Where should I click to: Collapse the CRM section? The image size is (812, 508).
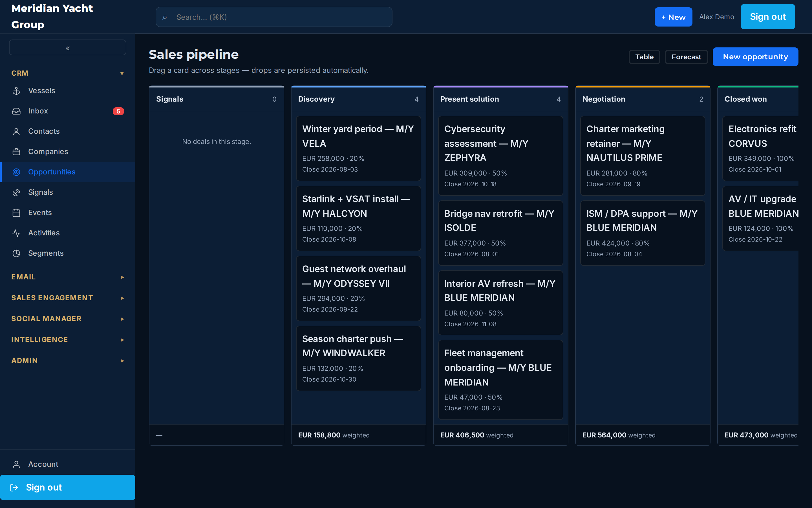click(x=68, y=73)
